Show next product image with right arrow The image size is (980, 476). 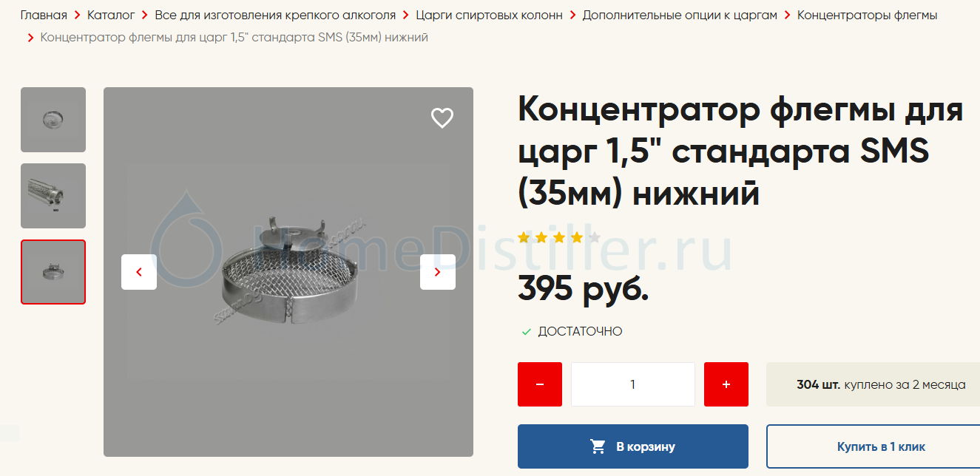pyautogui.click(x=438, y=272)
